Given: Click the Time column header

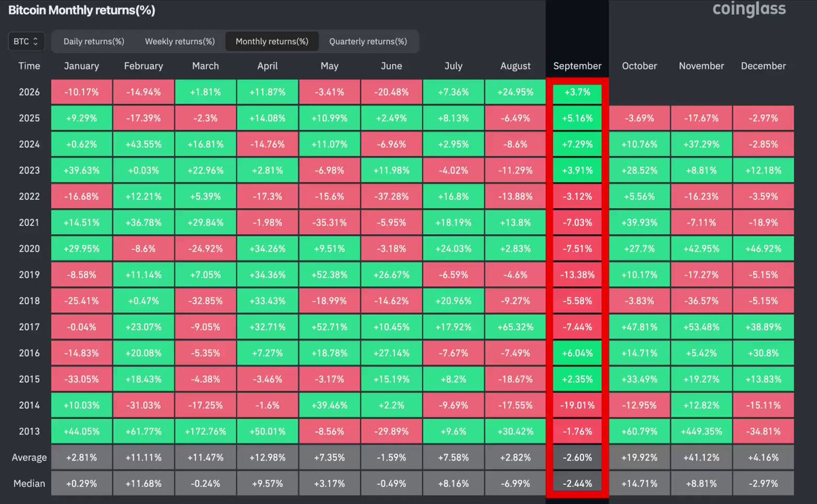Looking at the screenshot, I should [29, 66].
